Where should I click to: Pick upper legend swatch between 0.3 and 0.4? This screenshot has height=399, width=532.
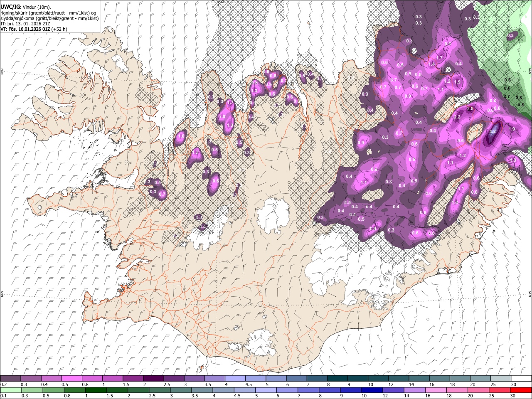(x=31, y=379)
